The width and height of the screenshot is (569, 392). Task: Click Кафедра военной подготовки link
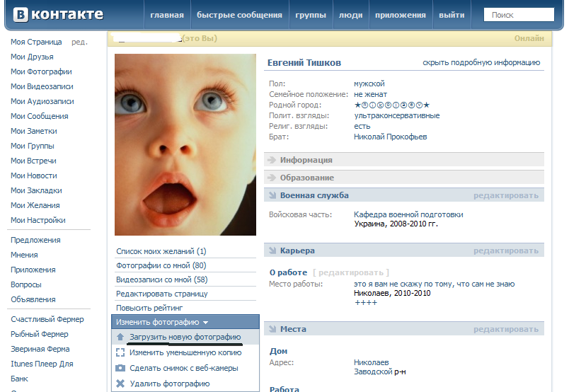(x=408, y=214)
